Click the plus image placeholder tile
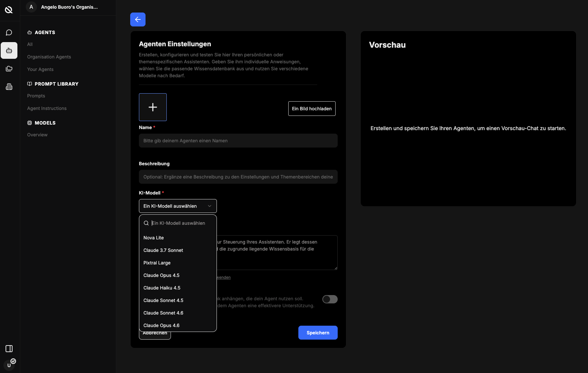588x373 pixels. [153, 107]
